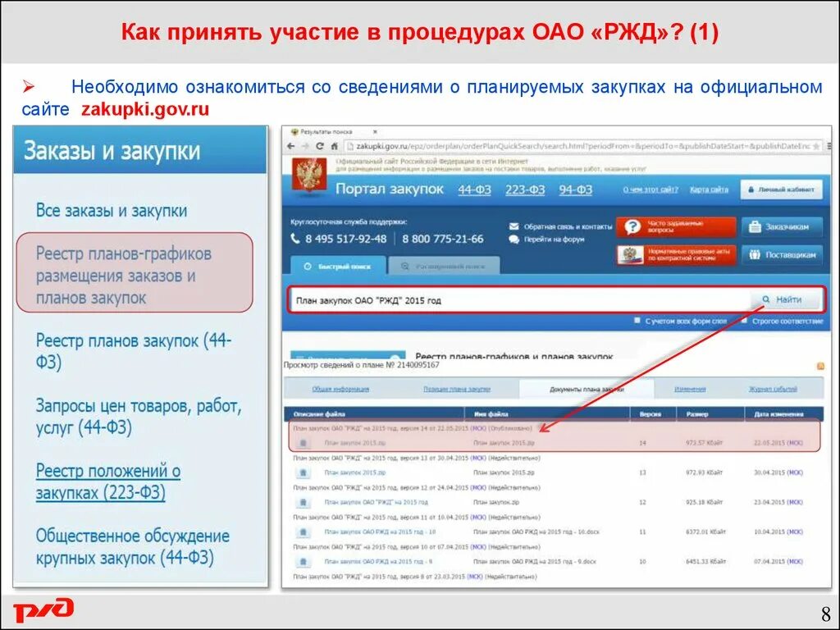Open 'План закупок ОАО РЖД на 2015 год - 10' link
The width and height of the screenshot is (840, 630).
[380, 532]
